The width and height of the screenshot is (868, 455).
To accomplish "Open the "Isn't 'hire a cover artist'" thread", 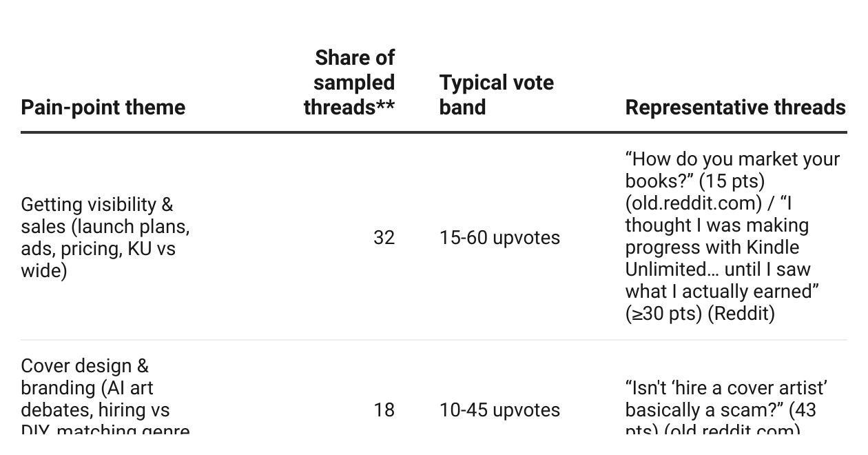I will pyautogui.click(x=726, y=388).
